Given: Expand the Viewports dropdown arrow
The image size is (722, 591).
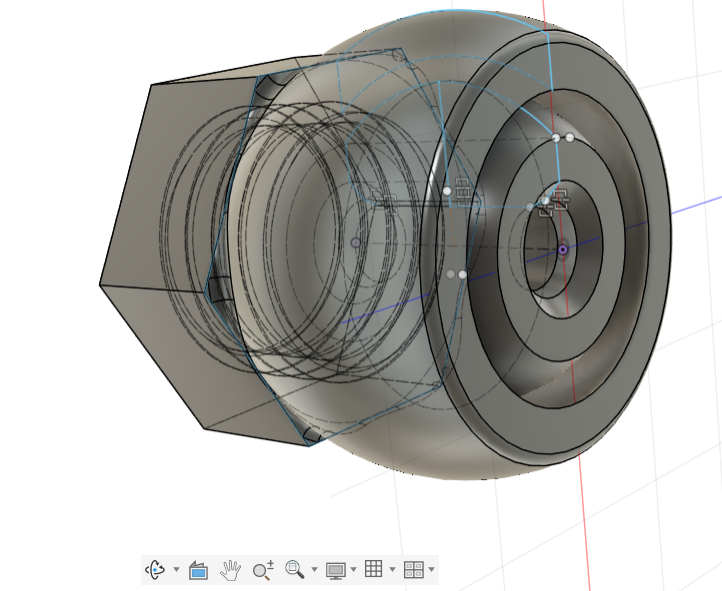Looking at the screenshot, I should point(431,570).
